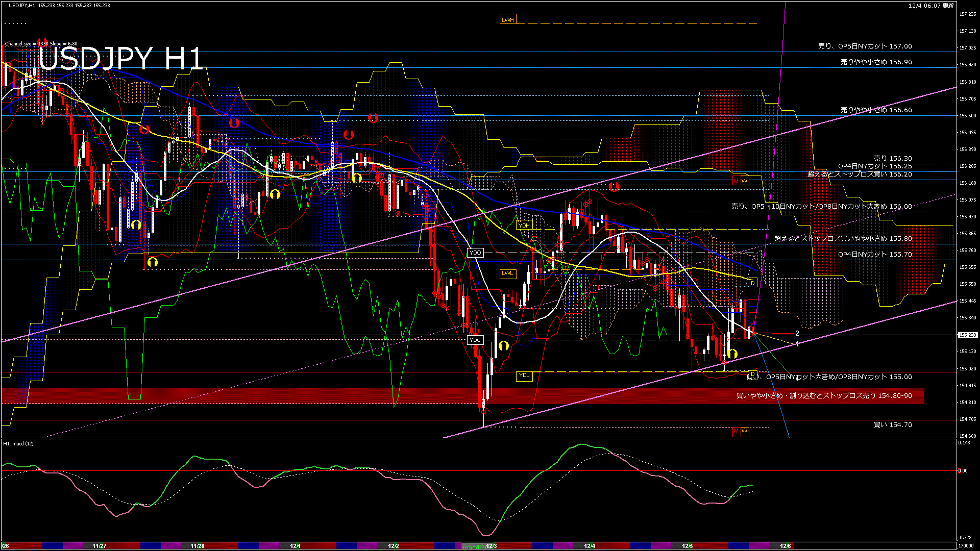Click the red down-arrow signal above the 12/4 peak
980x551 pixels.
click(614, 187)
